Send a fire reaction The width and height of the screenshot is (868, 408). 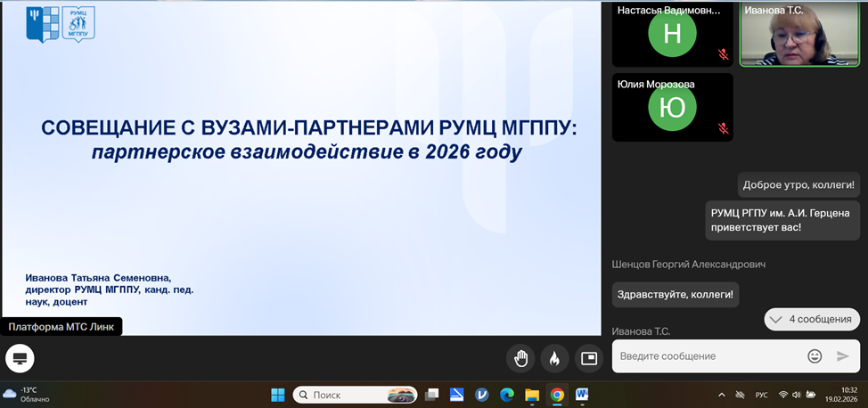(554, 358)
